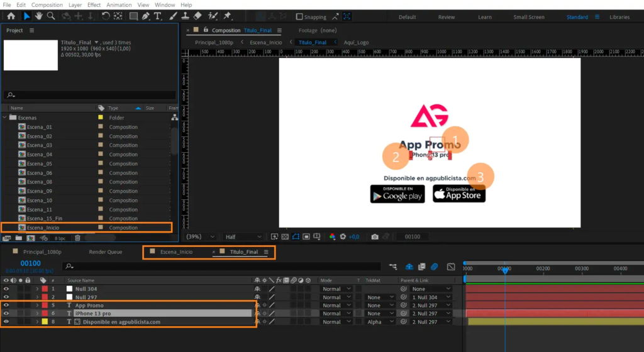Select the Selection arrow tool

click(x=26, y=16)
